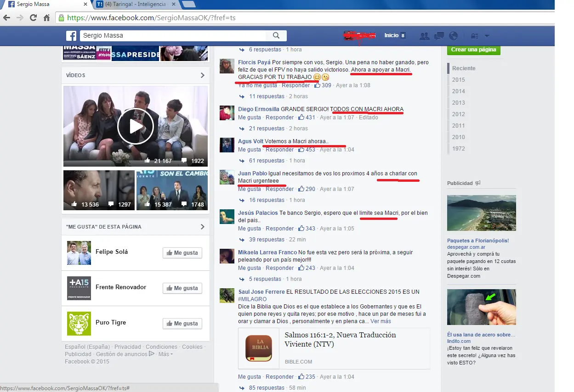Reply to Agus Volt's comment
The width and height of the screenshot is (574, 392).
click(x=280, y=150)
